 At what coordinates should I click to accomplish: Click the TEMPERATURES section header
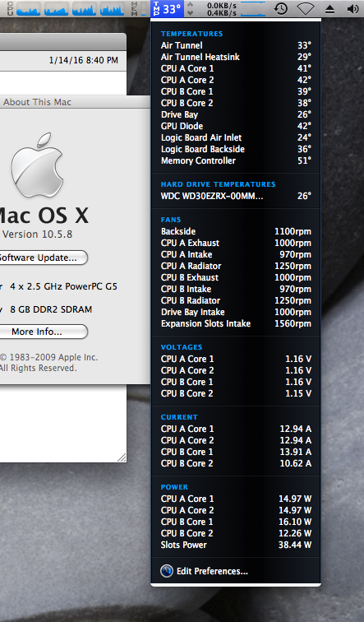(191, 34)
